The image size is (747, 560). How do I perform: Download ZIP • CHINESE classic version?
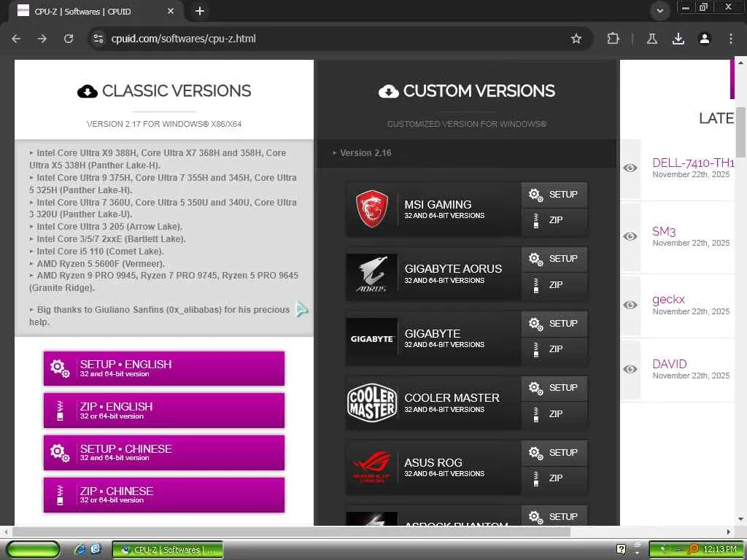164,495
